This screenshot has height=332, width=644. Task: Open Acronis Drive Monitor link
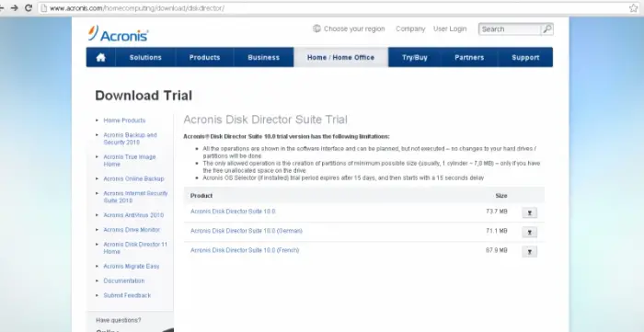[132, 230]
